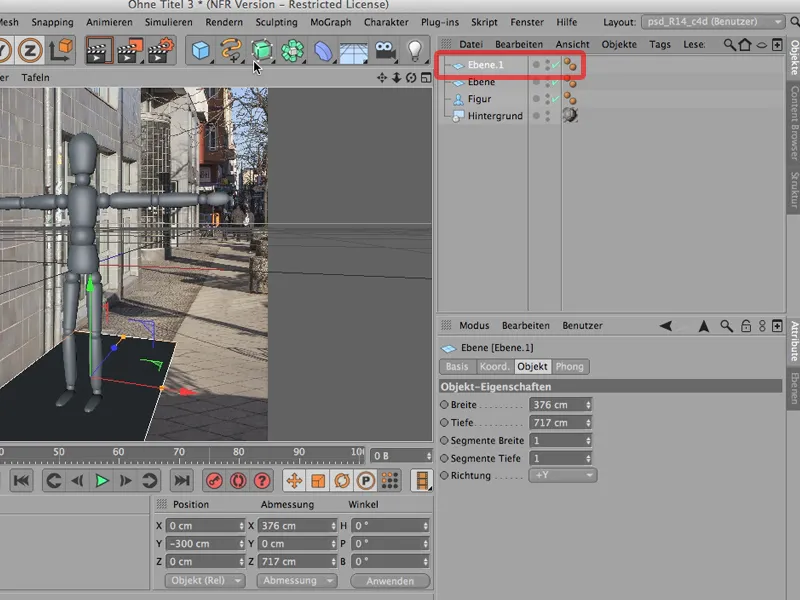This screenshot has width=800, height=600.
Task: Step back to the previous frame
Action: (78, 481)
